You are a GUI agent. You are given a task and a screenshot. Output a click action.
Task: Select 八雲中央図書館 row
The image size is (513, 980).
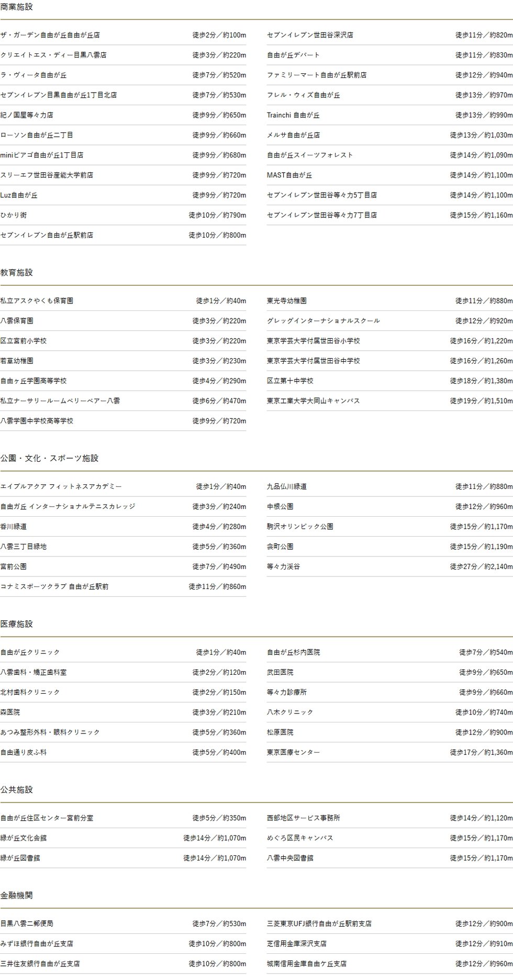click(390, 858)
